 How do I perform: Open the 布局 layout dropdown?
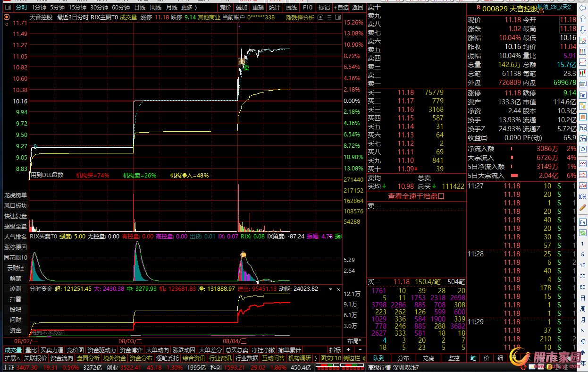coord(353,341)
